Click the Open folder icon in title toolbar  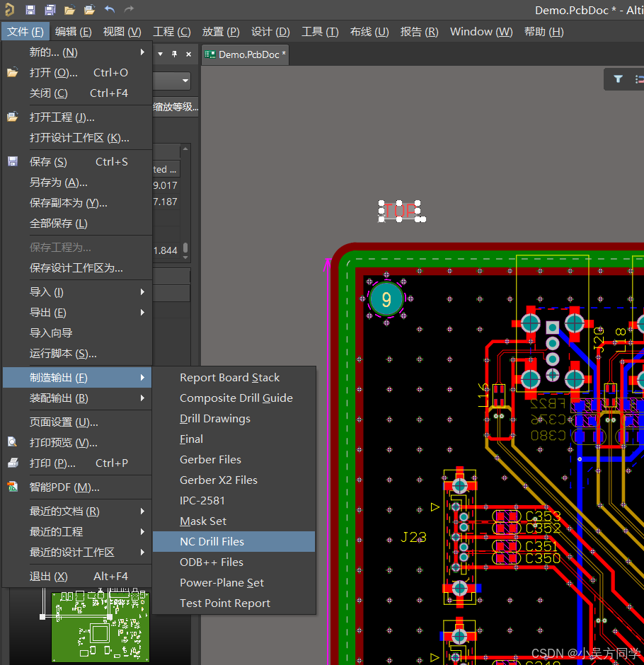tap(69, 10)
